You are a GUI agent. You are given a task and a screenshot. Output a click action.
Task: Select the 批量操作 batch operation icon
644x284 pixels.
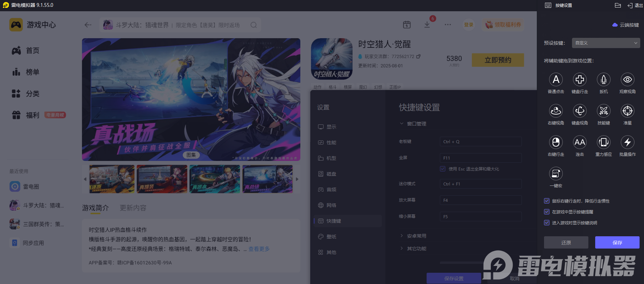(627, 142)
